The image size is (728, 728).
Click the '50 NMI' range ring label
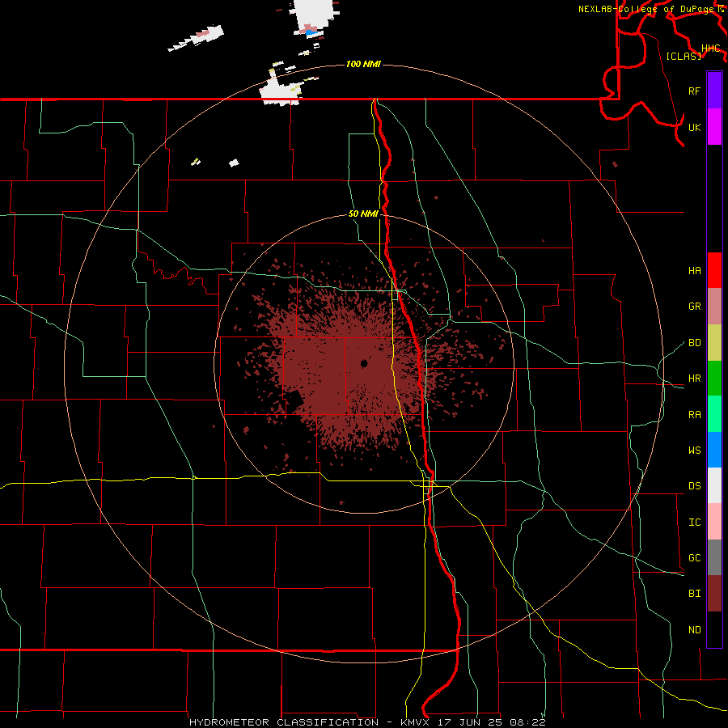point(363,214)
